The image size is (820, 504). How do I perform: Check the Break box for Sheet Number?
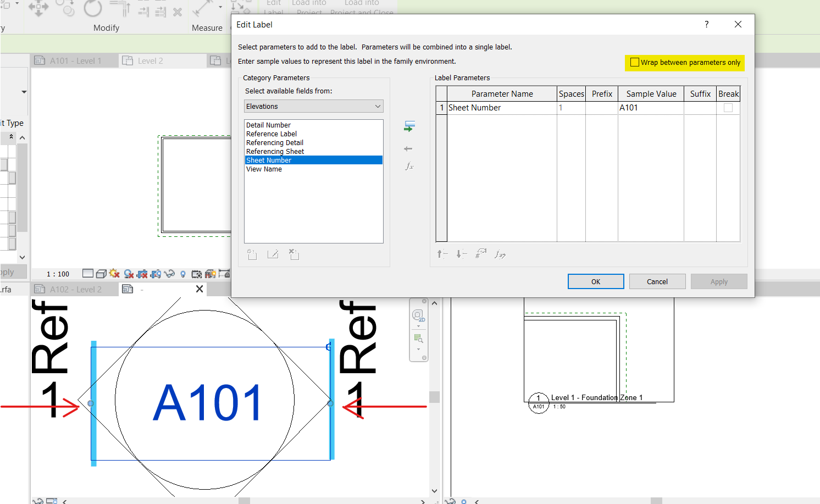click(x=728, y=108)
